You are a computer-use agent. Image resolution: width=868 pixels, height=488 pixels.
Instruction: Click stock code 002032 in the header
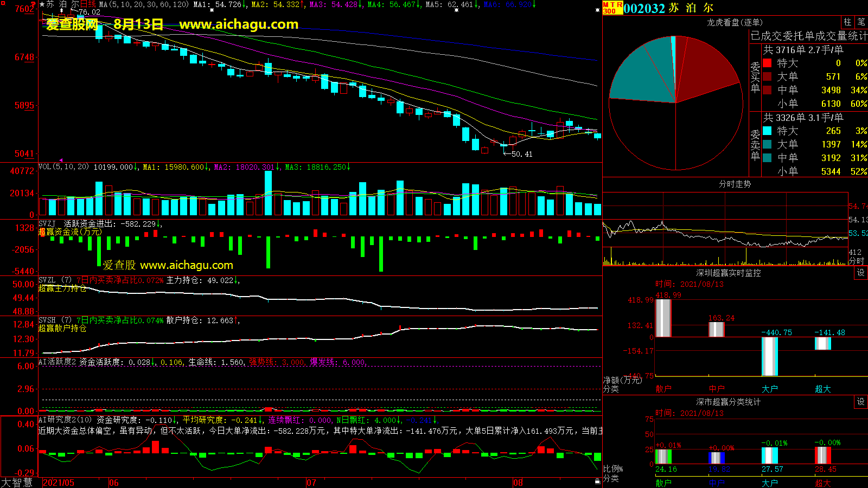(x=644, y=8)
